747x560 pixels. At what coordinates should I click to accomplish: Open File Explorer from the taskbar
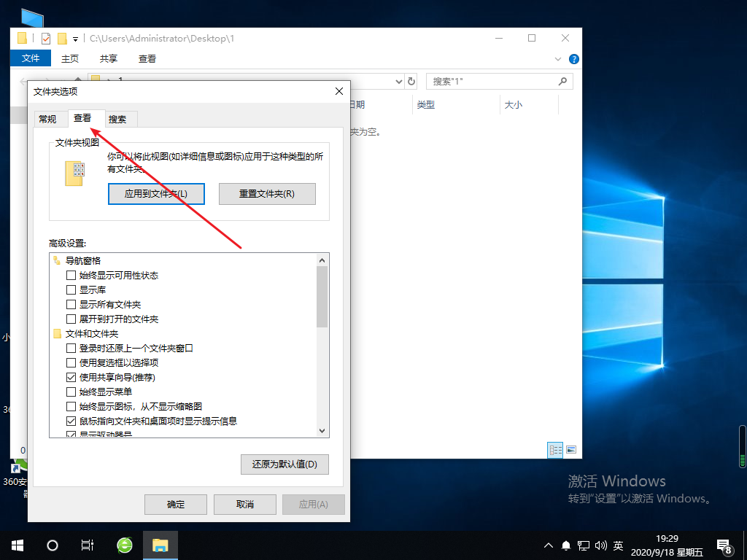click(160, 545)
